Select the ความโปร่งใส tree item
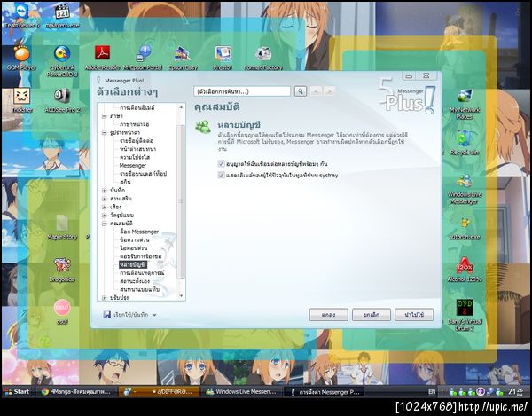This screenshot has width=532, height=416. pos(135,157)
